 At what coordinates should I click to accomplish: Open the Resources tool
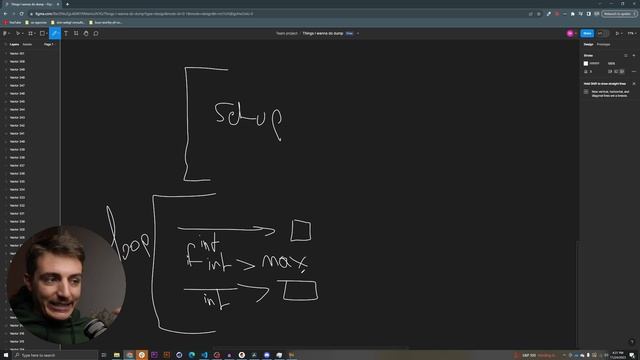[x=76, y=33]
